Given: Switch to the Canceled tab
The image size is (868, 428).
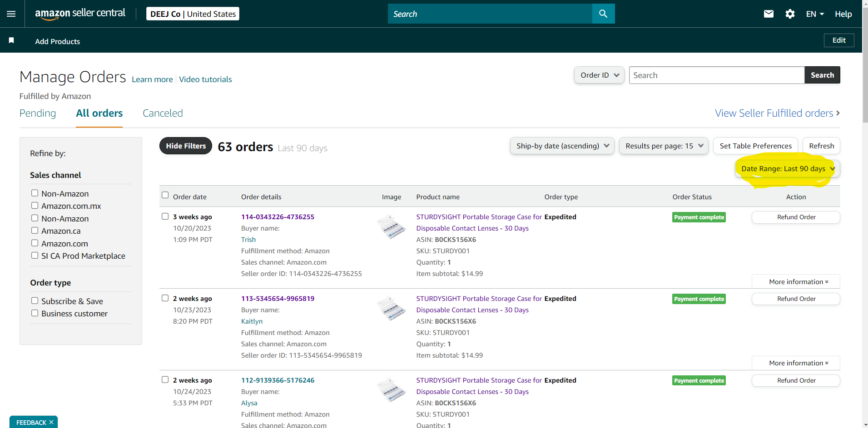Looking at the screenshot, I should coord(163,113).
